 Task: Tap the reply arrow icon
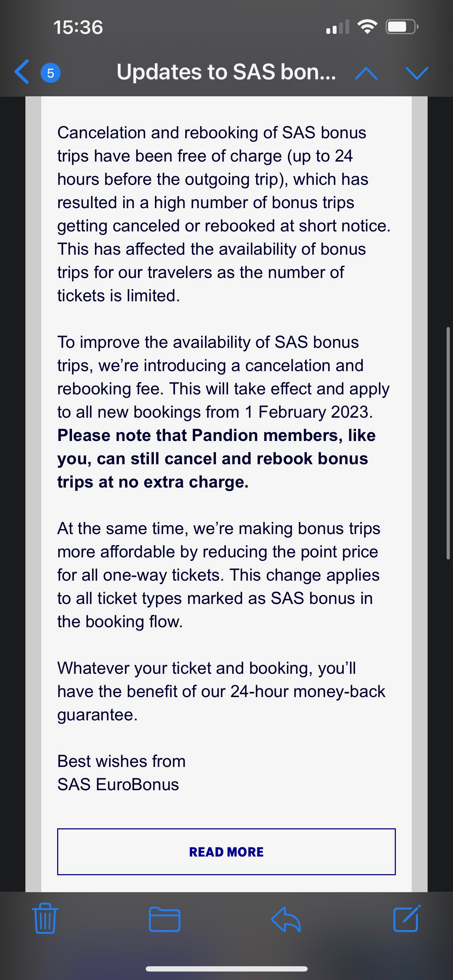click(x=286, y=919)
